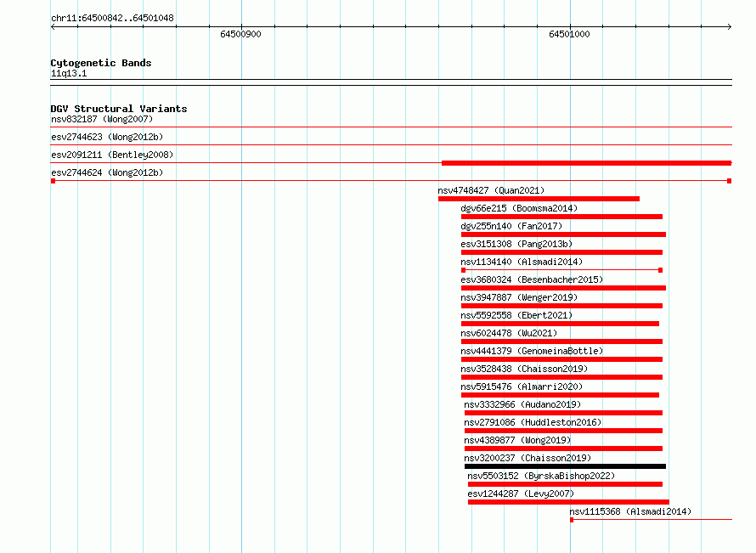The image size is (756, 553).
Task: Click the red bar under nsv4748427 (Quan2021)
Action: click(539, 199)
